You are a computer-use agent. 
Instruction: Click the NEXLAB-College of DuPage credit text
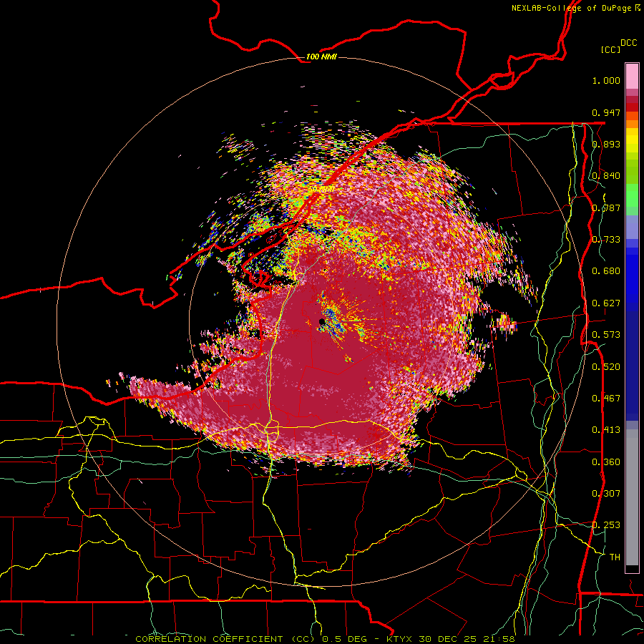point(572,8)
